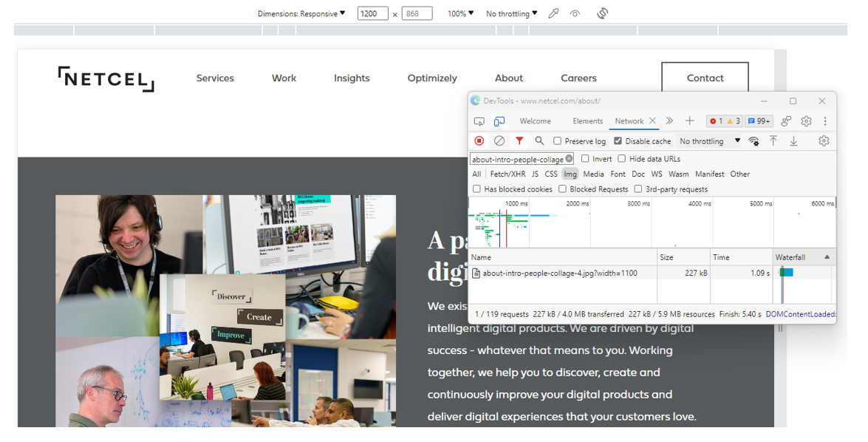Toggle device emulation icon in DevTools

pyautogui.click(x=499, y=121)
